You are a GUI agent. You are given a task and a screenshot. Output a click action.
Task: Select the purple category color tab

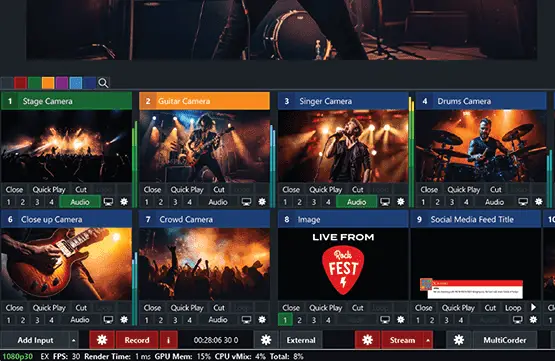tap(62, 83)
